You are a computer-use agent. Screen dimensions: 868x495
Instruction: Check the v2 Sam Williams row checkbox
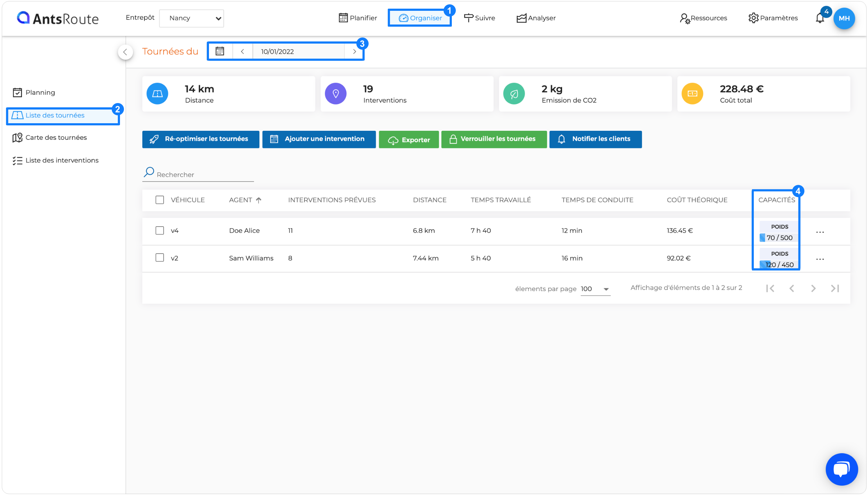(160, 258)
